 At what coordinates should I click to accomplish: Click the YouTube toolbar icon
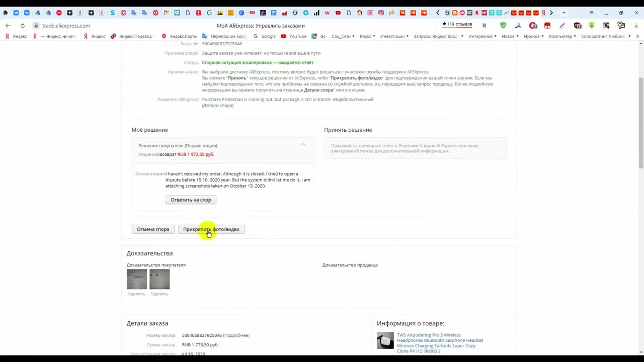click(x=337, y=13)
